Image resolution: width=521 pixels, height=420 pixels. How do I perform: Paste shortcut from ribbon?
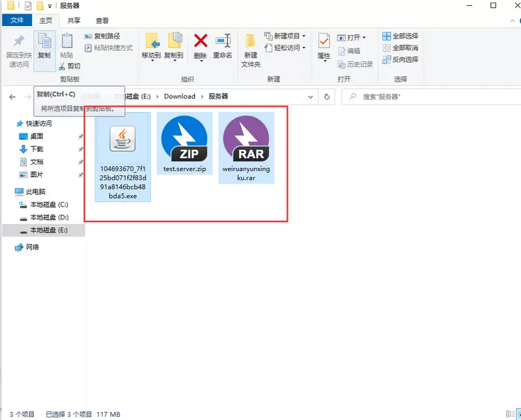pos(109,48)
